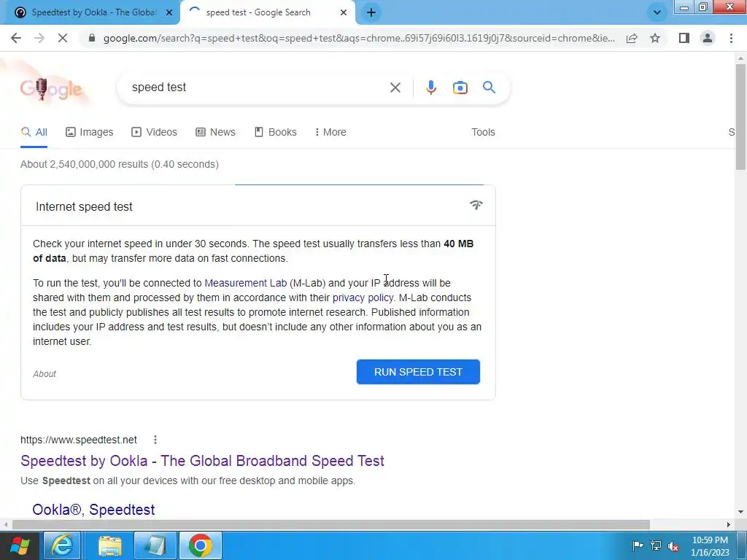This screenshot has width=747, height=560.
Task: Open the clock showing 10:59 PM
Action: point(710,546)
